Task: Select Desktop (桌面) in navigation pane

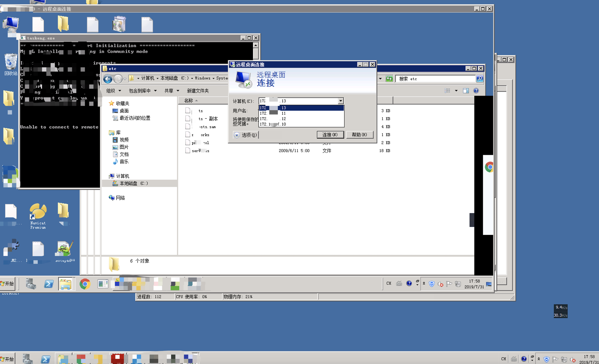Action: click(120, 111)
